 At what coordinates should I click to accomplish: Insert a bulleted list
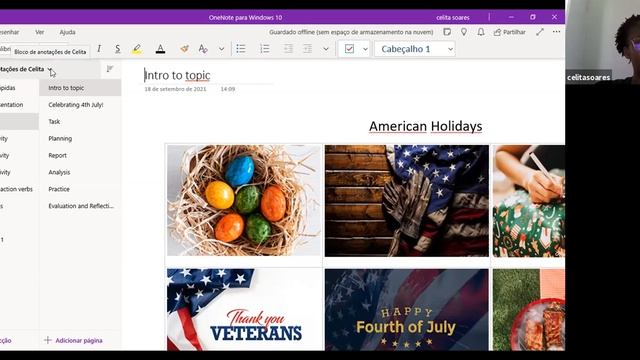tap(241, 49)
